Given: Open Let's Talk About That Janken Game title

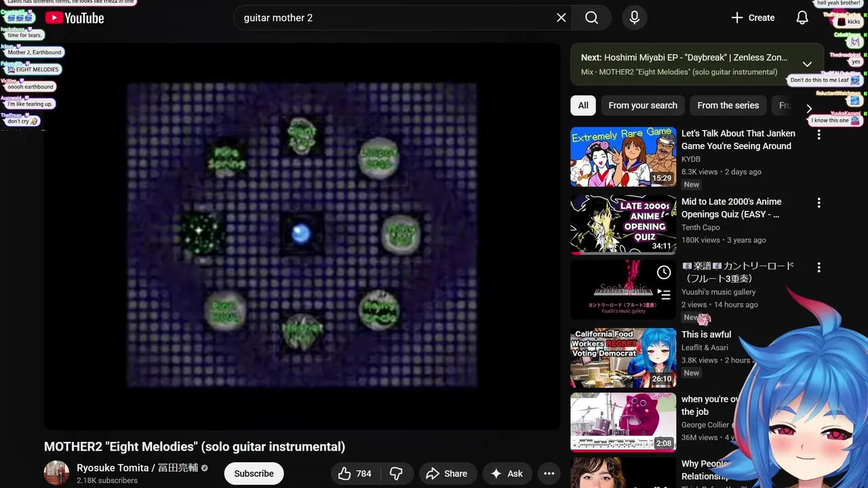Looking at the screenshot, I should coord(738,140).
